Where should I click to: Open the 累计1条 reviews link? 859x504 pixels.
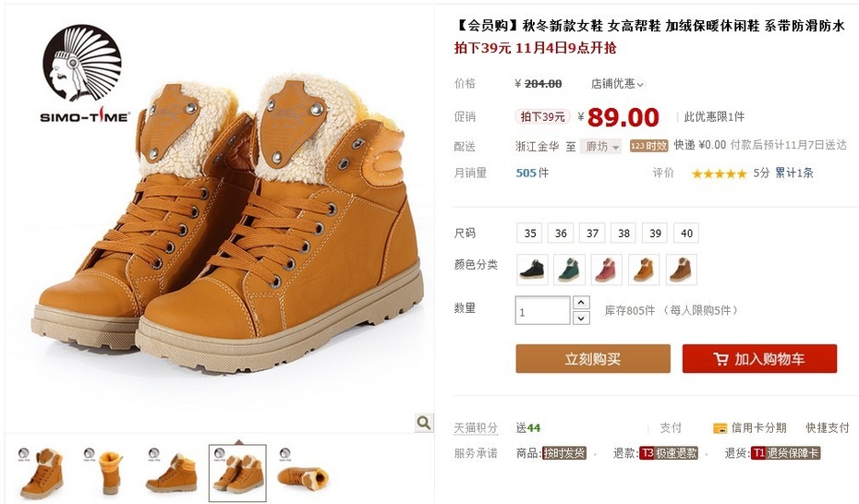pos(793,173)
